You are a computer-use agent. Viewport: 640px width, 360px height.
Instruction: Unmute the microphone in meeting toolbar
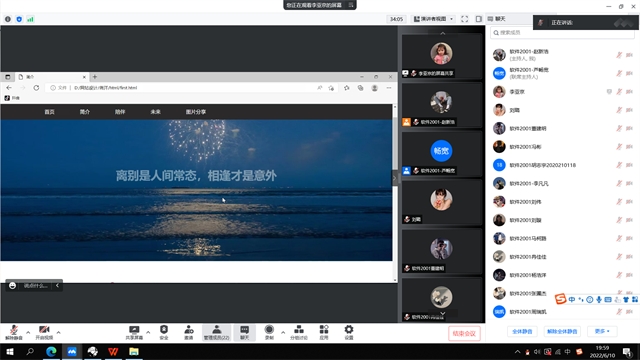(13, 332)
